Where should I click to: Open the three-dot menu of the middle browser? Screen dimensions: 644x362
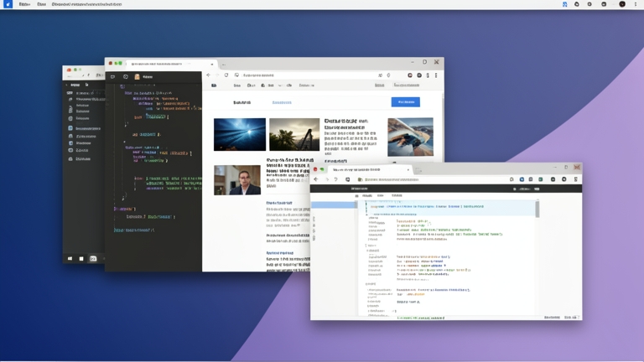coord(436,75)
